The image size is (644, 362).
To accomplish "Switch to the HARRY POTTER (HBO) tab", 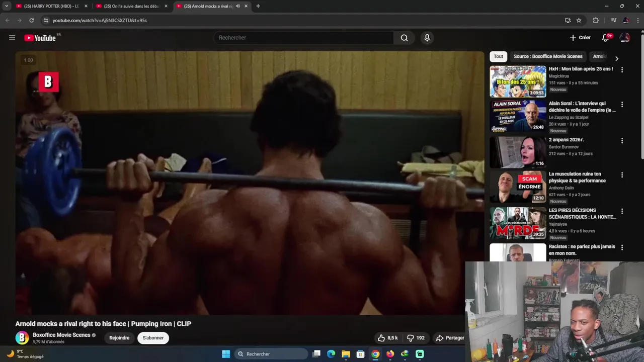I will point(51,6).
